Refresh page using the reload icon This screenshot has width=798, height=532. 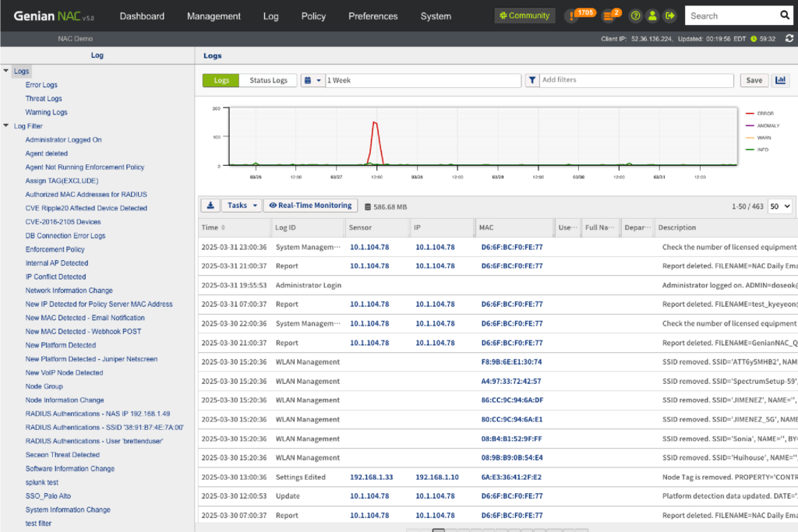tap(789, 38)
